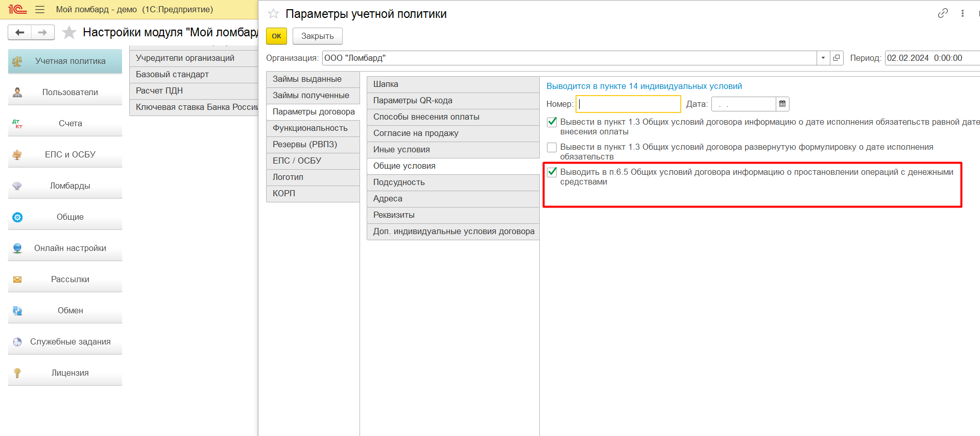The image size is (980, 436).
Task: Select Согласие на продажу sub-tab
Action: point(453,133)
